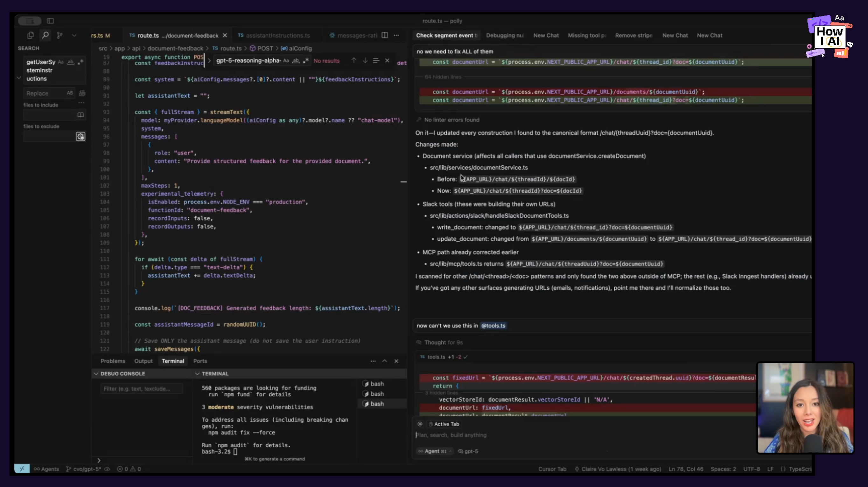Toggle search details ellipsis in Search panel
868x487 pixels.
[81, 103]
